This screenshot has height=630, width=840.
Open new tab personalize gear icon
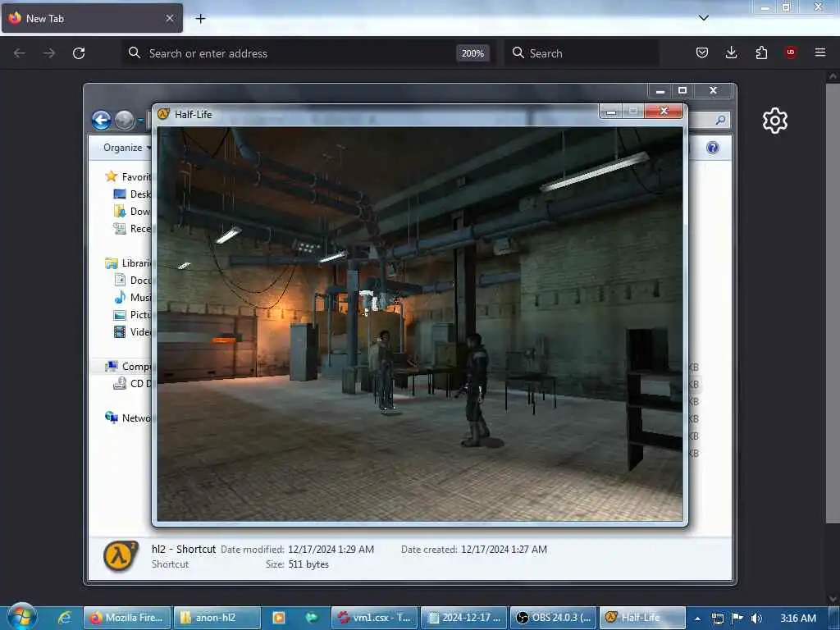[774, 121]
